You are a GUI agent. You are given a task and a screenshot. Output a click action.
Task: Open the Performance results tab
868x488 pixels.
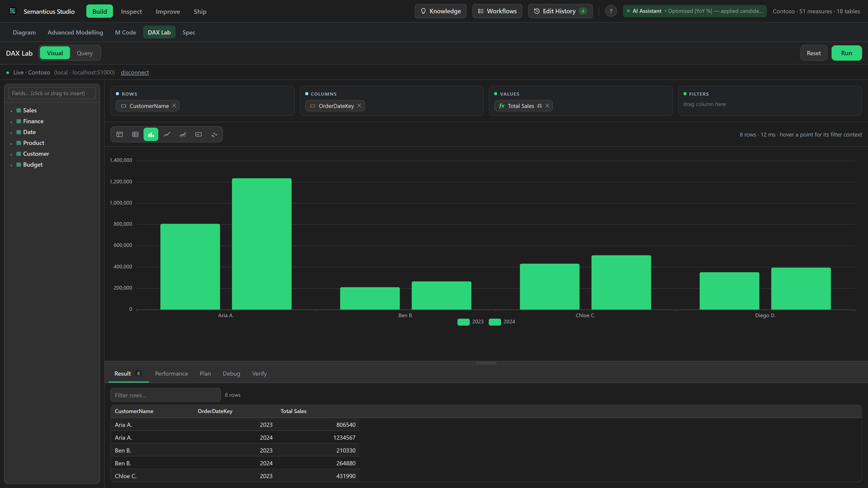pos(172,373)
